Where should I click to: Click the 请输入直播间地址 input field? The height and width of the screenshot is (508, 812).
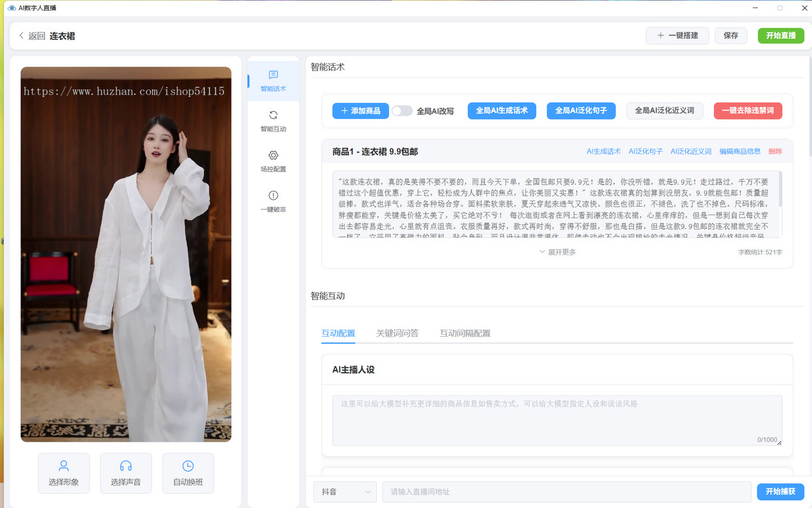click(566, 492)
